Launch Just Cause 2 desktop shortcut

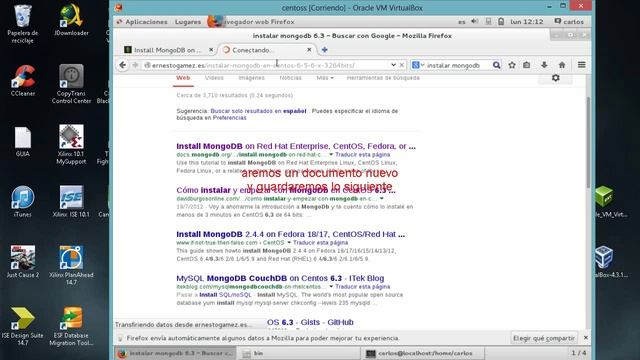pos(22,262)
